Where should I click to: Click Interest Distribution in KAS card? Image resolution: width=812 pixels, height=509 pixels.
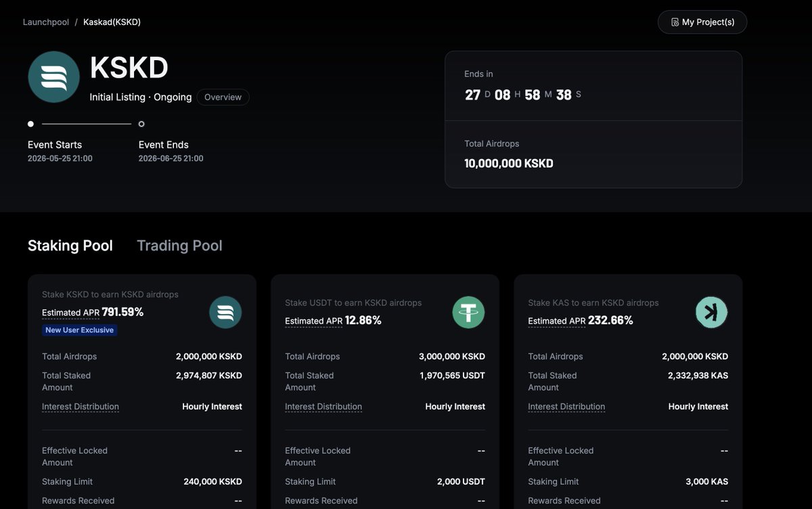[566, 407]
